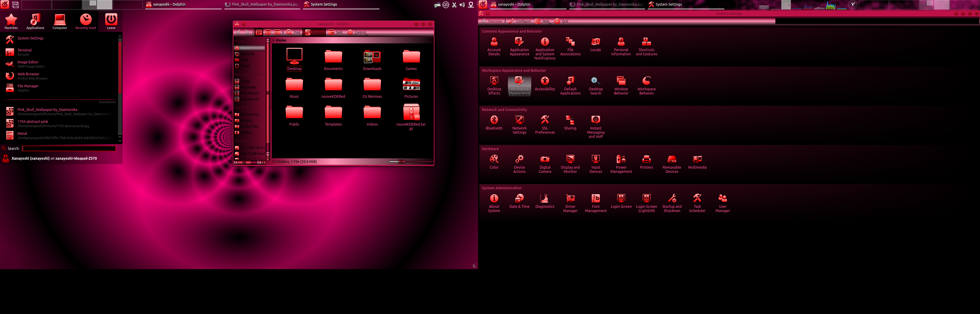Open Printers settings
The image size is (980, 314).
[x=646, y=162]
